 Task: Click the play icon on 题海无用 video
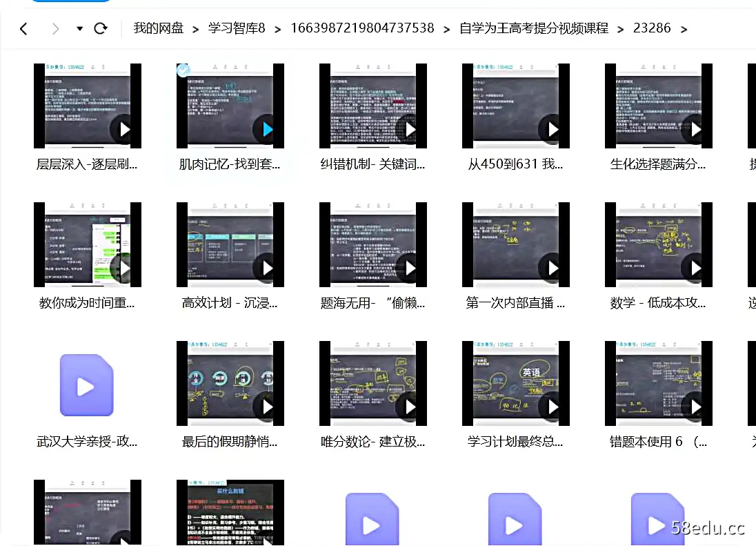coord(410,268)
